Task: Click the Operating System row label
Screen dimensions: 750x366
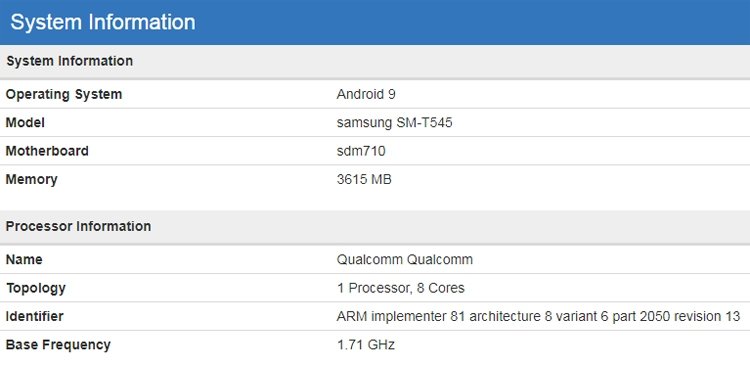Action: tap(64, 94)
